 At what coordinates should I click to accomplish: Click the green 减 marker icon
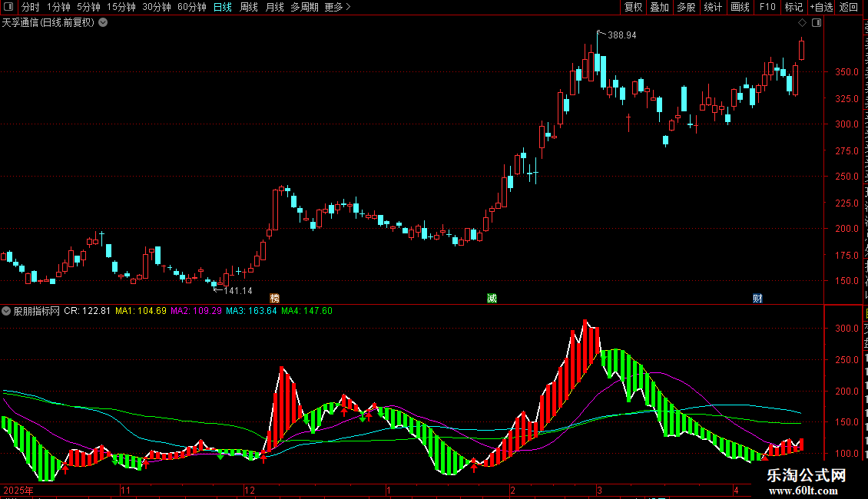pos(492,298)
